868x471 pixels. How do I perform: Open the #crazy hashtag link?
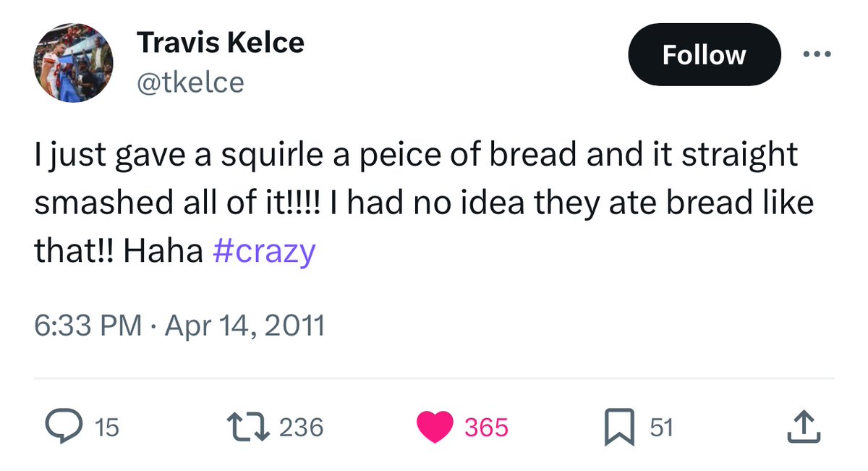(x=265, y=251)
